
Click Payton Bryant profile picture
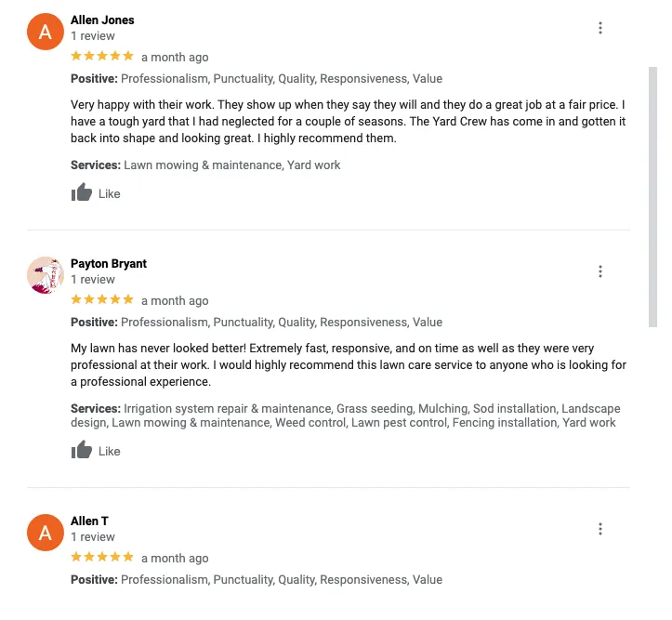click(45, 275)
